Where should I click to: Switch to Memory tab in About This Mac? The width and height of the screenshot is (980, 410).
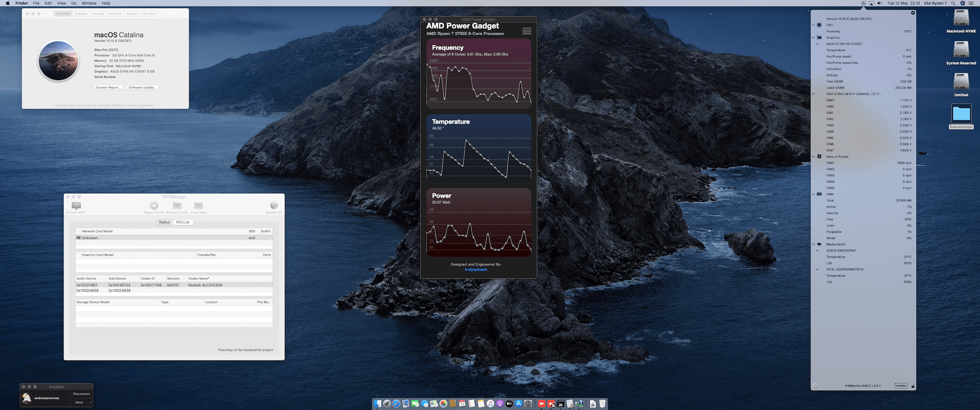(115, 14)
